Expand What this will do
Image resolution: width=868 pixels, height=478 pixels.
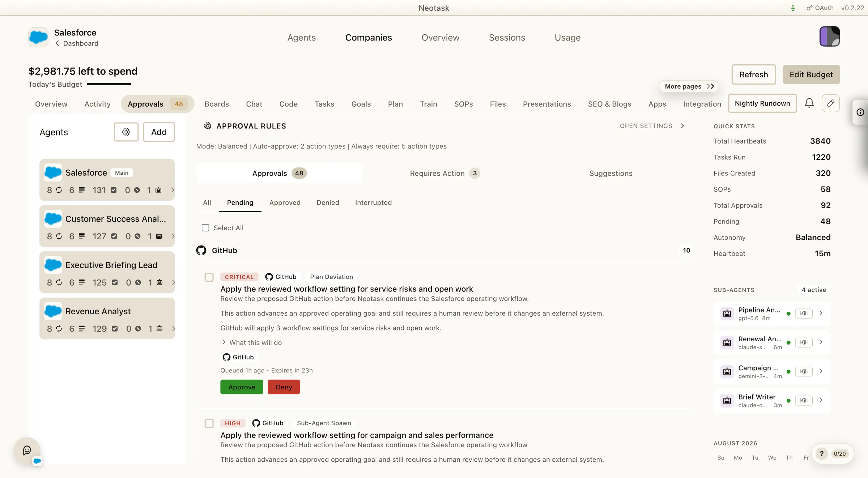[x=252, y=342]
